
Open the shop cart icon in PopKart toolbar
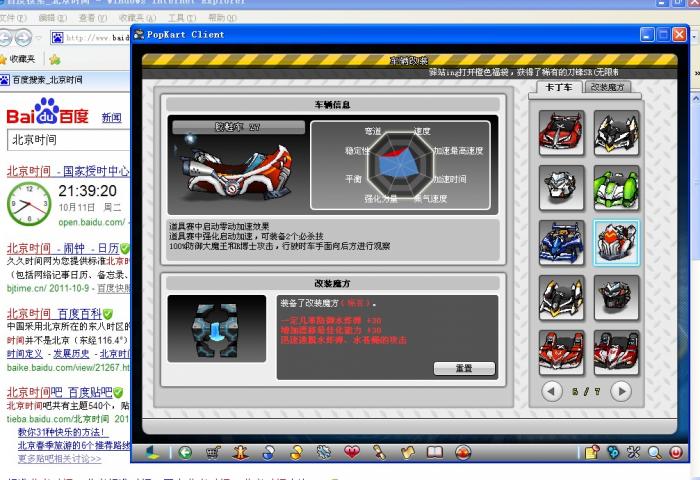213,453
